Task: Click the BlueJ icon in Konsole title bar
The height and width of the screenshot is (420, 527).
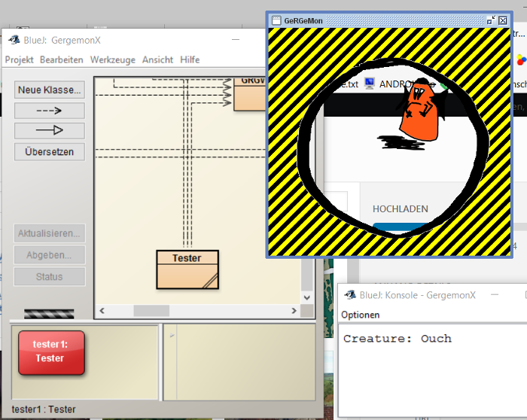Action: pos(349,295)
